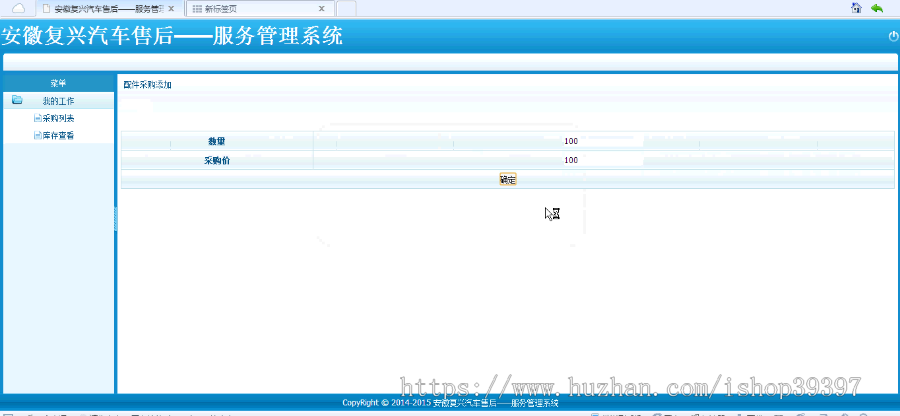Screen dimensions: 900x416
Task: Click the power/logout icon in the header
Action: point(893,36)
